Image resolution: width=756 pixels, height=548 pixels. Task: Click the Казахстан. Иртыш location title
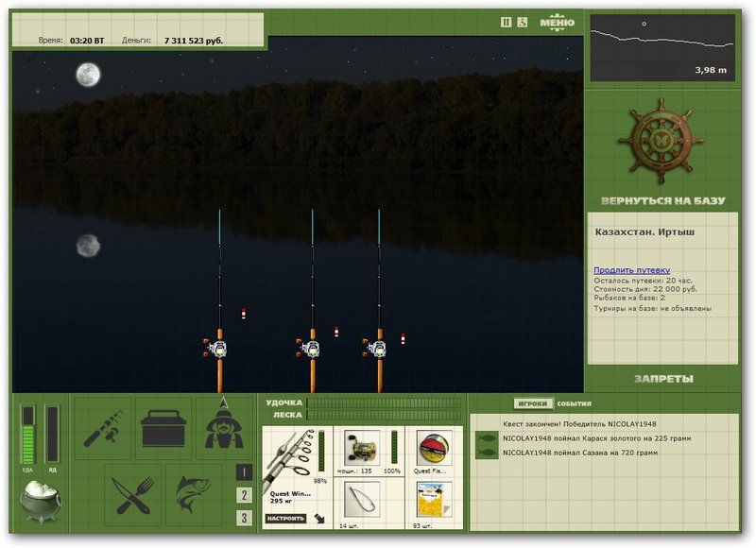pos(644,231)
